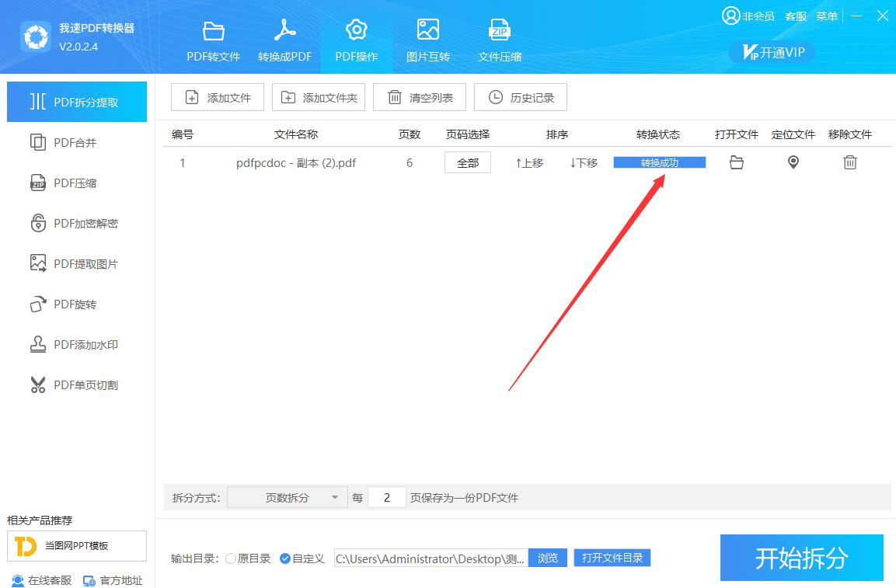Click 文件名称 column header
This screenshot has height=588, width=896.
(296, 134)
